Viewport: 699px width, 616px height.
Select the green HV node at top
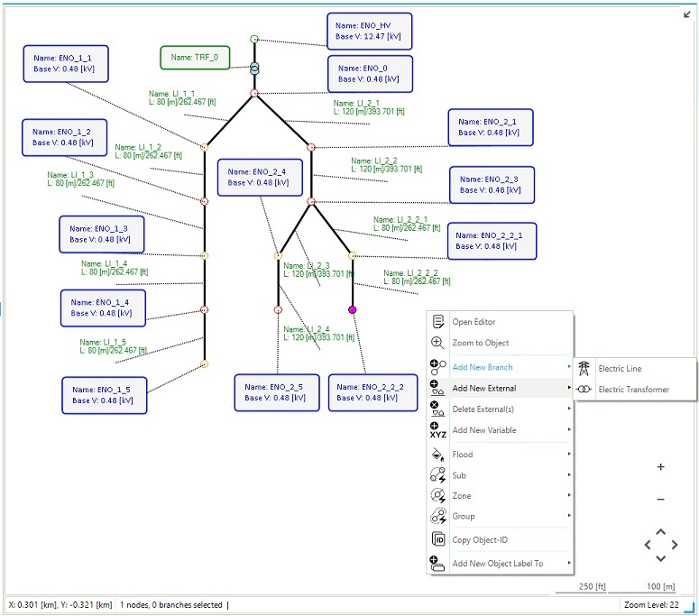254,39
